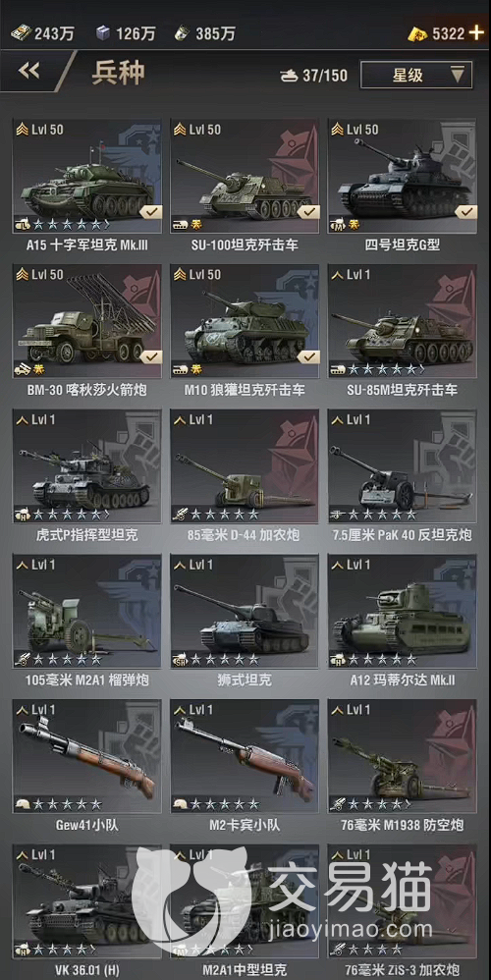The height and width of the screenshot is (980, 491).
Task: Open the 星级 sort dropdown
Action: click(x=416, y=75)
